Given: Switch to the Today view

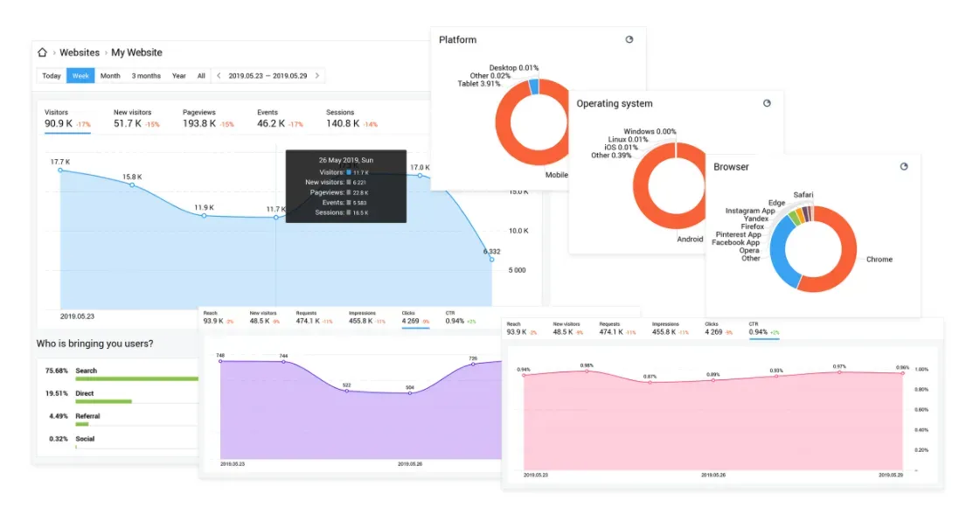Looking at the screenshot, I should [x=51, y=75].
